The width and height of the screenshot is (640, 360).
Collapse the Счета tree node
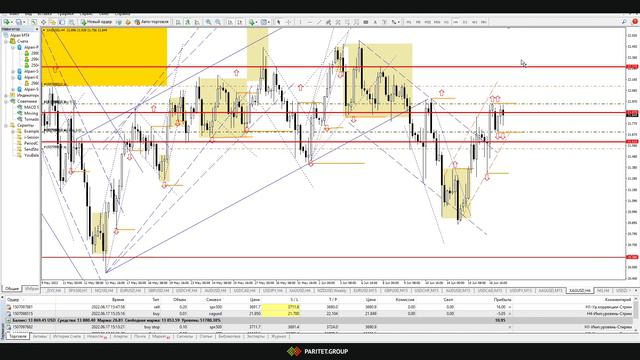(x=6, y=41)
